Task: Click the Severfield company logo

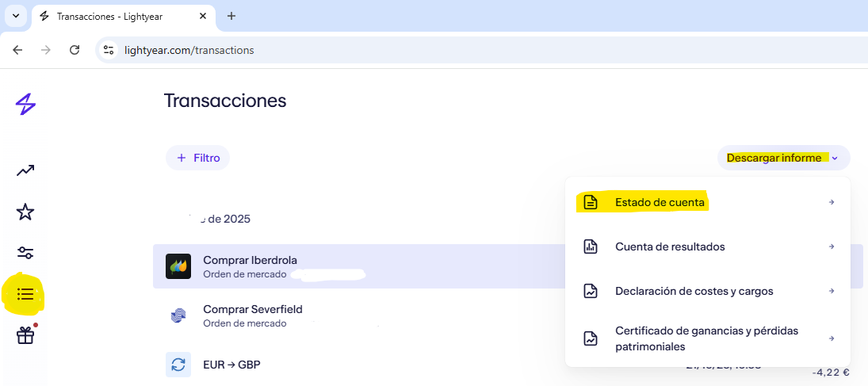Action: coord(178,315)
